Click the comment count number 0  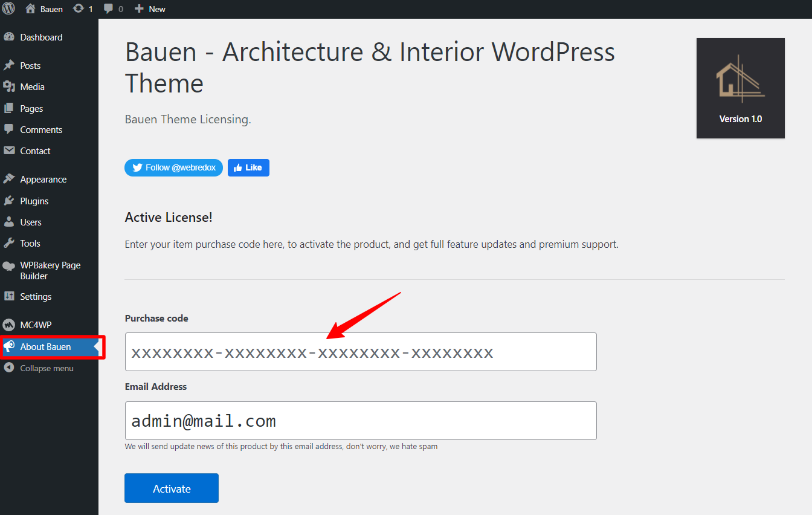pos(121,9)
